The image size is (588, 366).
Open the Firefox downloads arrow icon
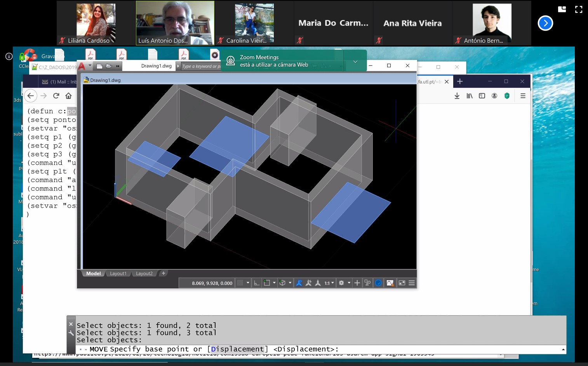point(457,96)
